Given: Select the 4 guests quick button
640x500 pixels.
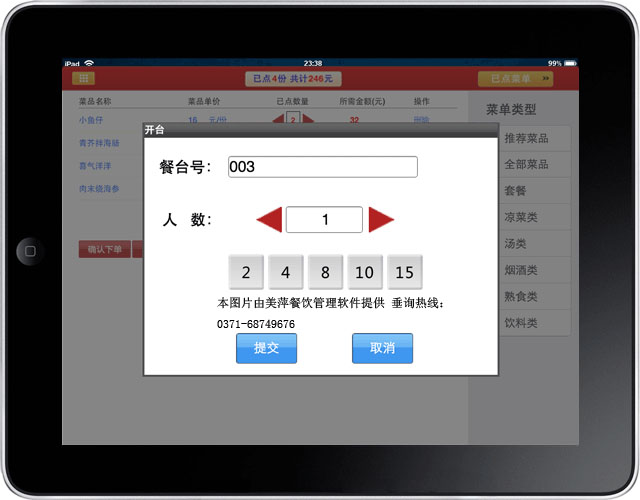Looking at the screenshot, I should click(285, 272).
